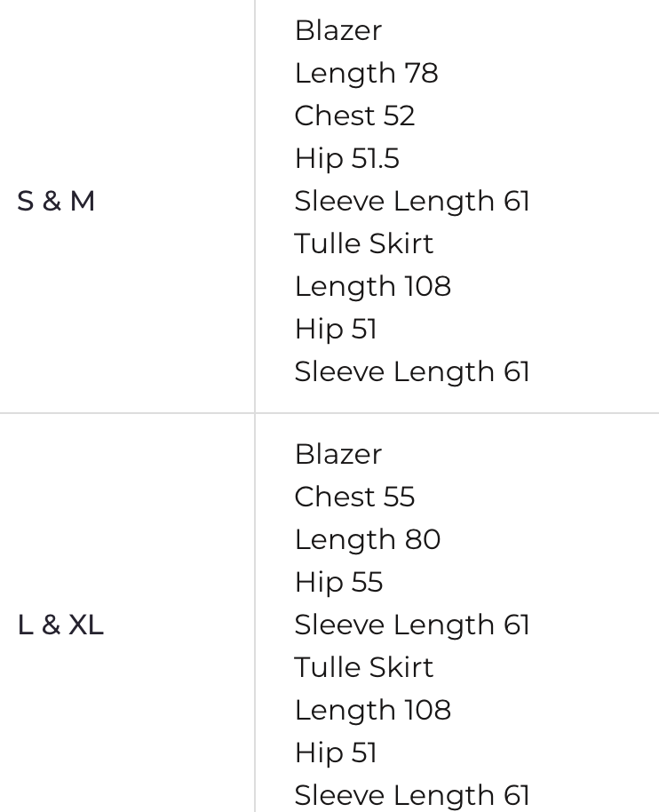
Task: Select the 'L & XL' size label
Action: [x=60, y=625]
